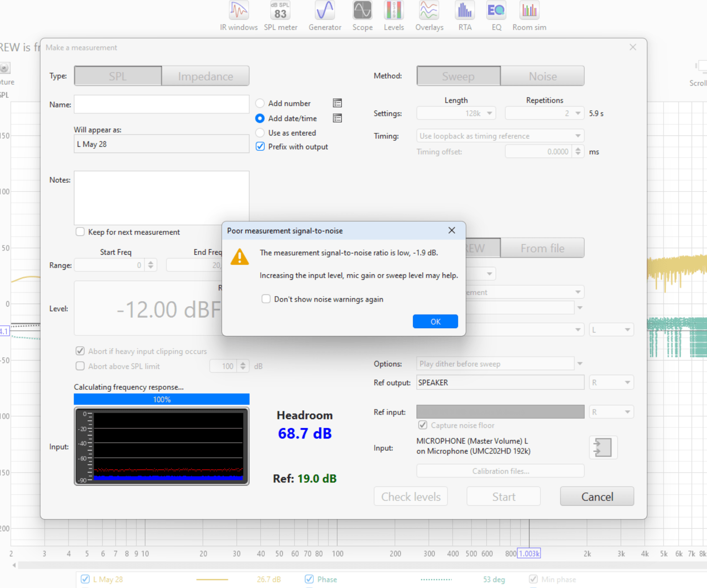This screenshot has width=707, height=588.
Task: Open the SPL meter
Action: pyautogui.click(x=280, y=16)
